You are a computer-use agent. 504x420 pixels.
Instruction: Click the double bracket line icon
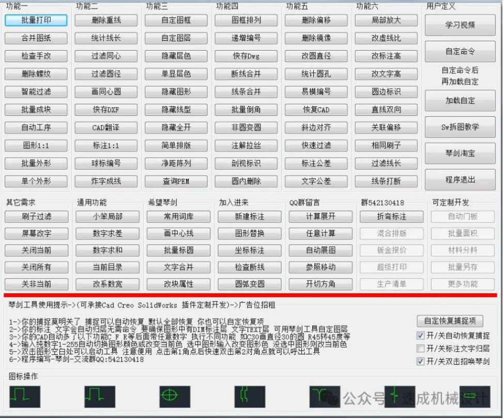pos(250,396)
